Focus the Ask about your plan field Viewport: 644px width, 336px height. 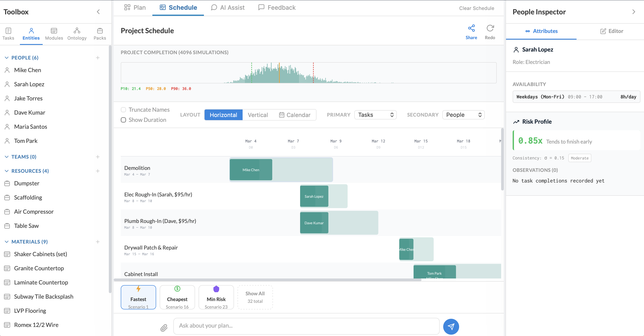tap(306, 326)
